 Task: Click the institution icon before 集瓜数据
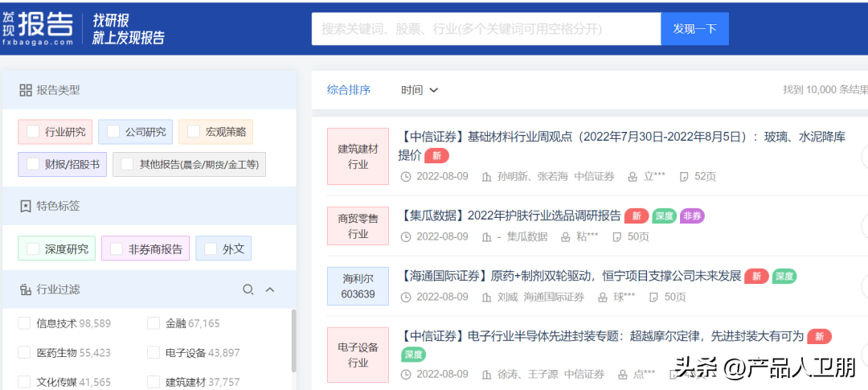[x=487, y=237]
